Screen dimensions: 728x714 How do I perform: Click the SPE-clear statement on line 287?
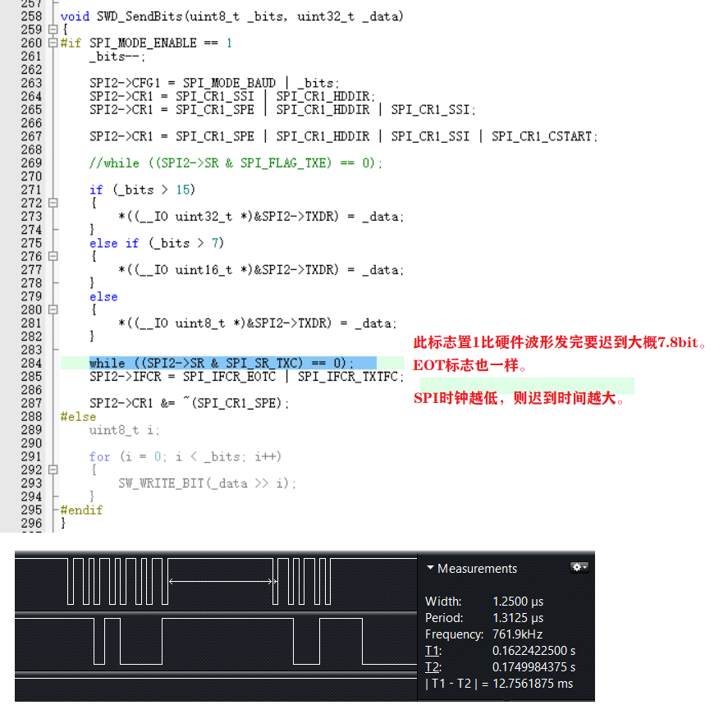pyautogui.click(x=190, y=403)
